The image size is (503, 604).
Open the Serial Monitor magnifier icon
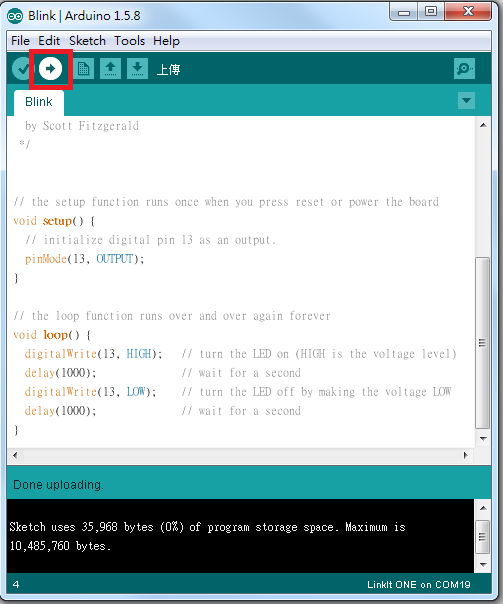(x=464, y=69)
